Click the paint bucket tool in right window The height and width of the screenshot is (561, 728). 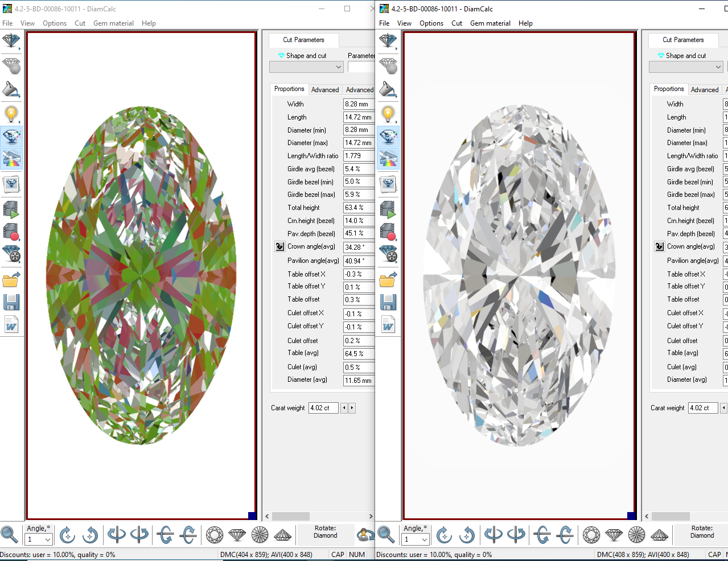pyautogui.click(x=388, y=89)
